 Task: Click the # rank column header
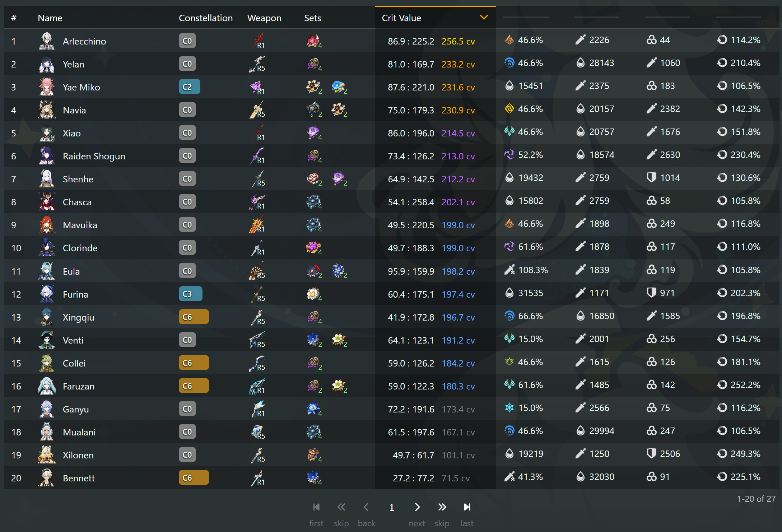[x=14, y=18]
